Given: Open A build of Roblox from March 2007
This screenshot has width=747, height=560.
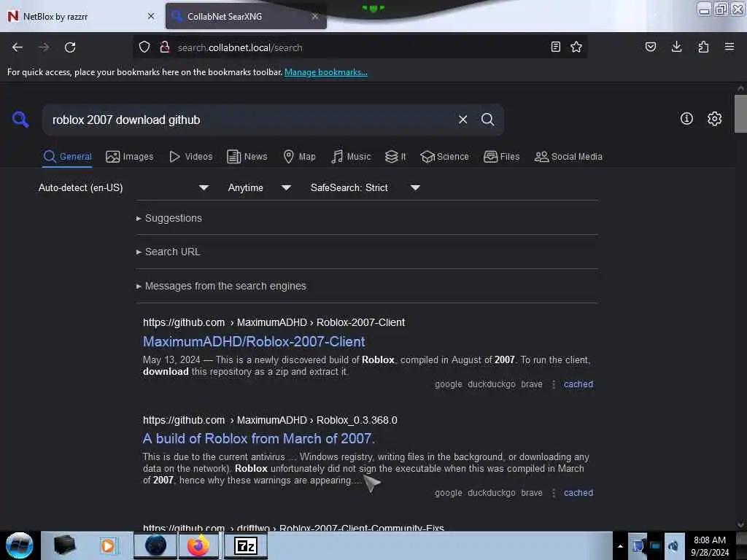Looking at the screenshot, I should [x=259, y=438].
